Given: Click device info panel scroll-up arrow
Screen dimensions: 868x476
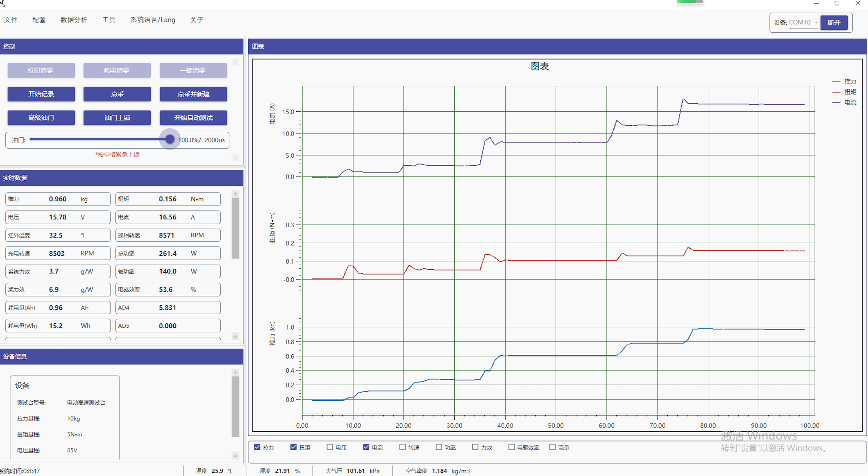Looking at the screenshot, I should pyautogui.click(x=235, y=373).
